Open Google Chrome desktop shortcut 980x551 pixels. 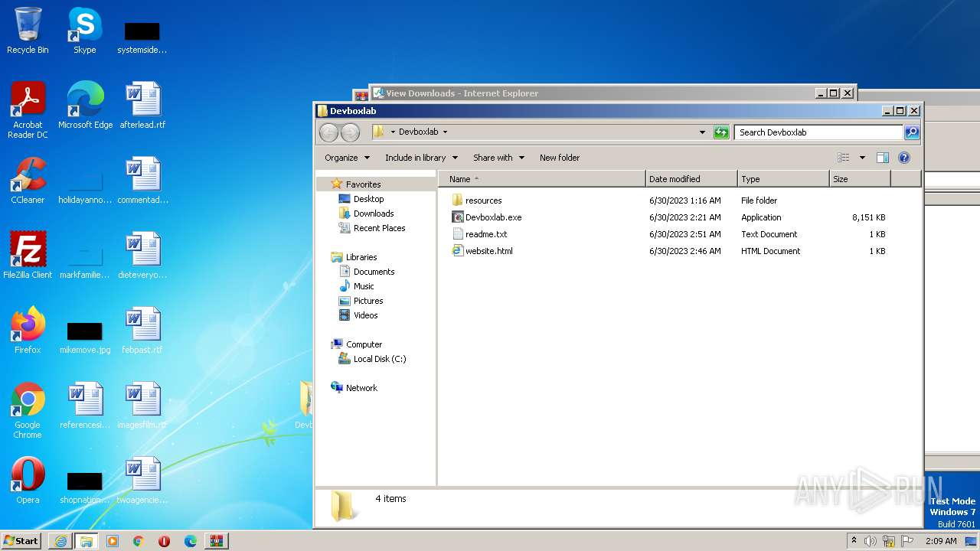[x=28, y=411]
